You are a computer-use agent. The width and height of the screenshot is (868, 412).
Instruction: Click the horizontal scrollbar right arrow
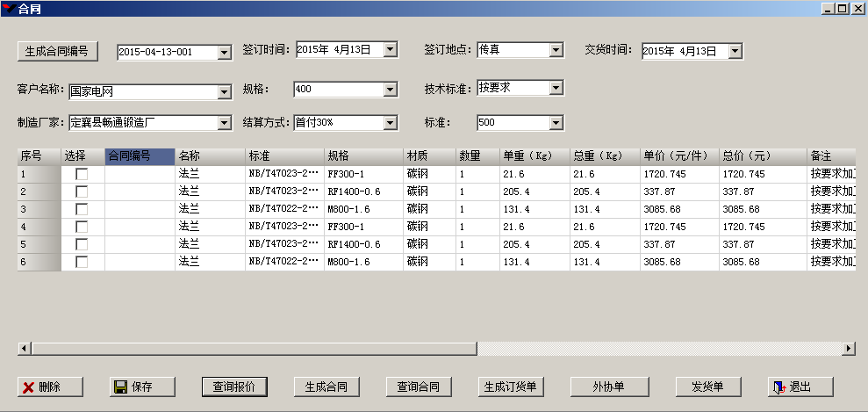pos(849,349)
